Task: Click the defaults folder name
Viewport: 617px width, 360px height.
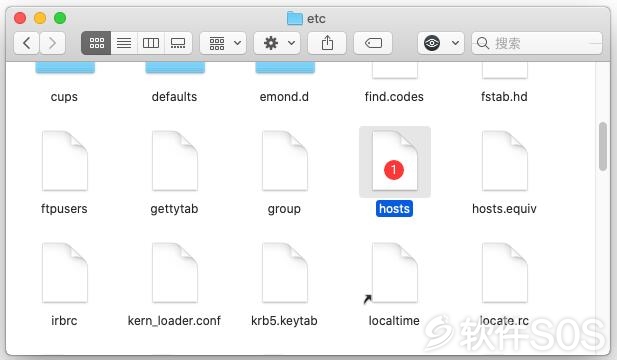Action: [174, 97]
